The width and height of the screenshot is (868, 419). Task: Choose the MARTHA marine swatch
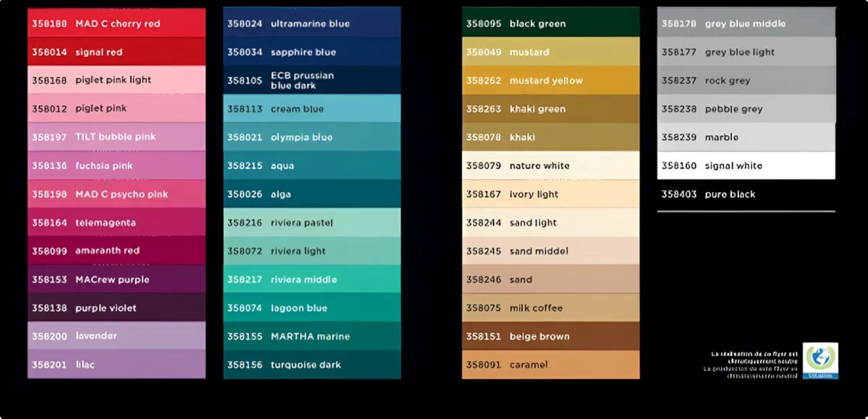311,336
